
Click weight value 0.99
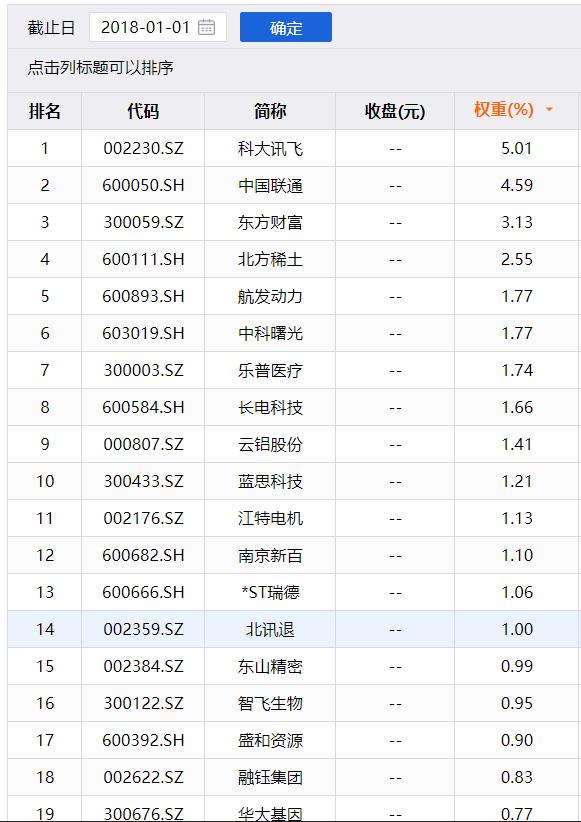517,666
